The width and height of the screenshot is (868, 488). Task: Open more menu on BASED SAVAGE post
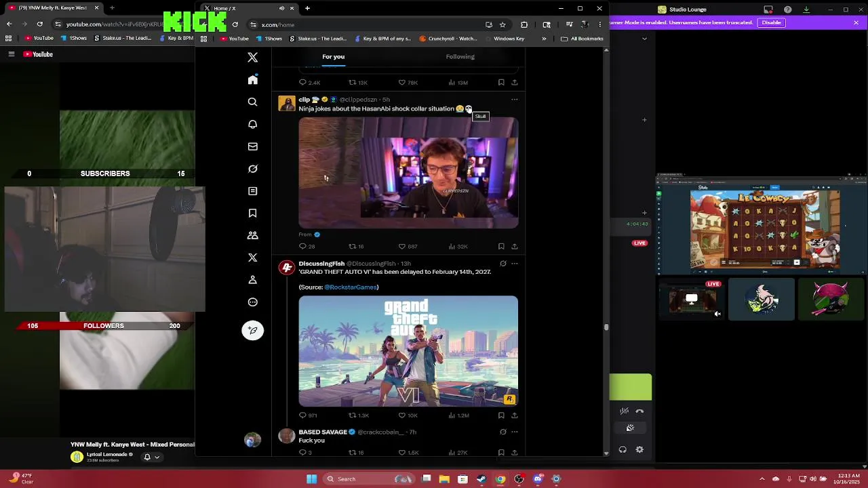tap(514, 432)
